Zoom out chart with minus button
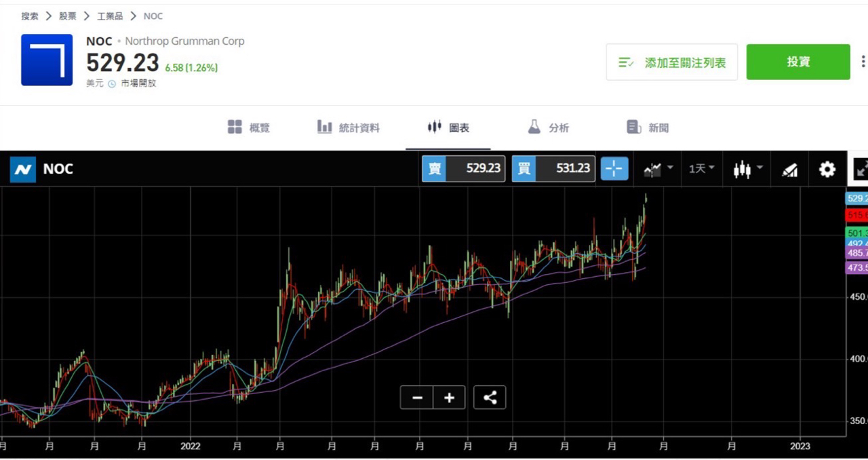Image resolution: width=868 pixels, height=460 pixels. click(416, 398)
